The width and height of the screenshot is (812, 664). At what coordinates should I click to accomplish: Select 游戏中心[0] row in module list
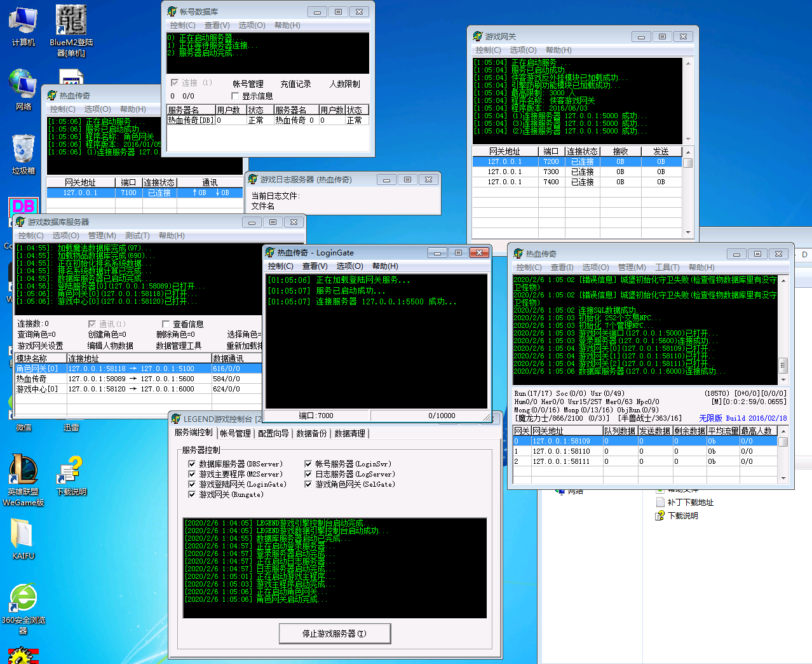(x=138, y=389)
